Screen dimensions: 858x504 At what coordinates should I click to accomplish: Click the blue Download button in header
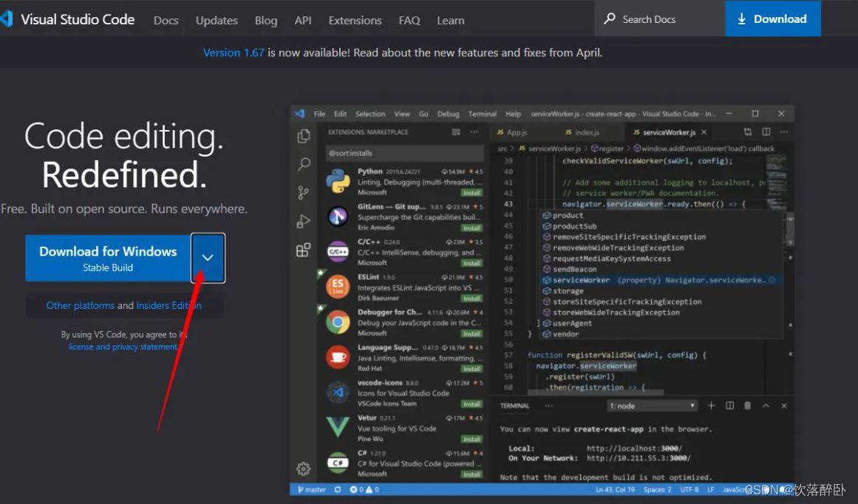[772, 18]
